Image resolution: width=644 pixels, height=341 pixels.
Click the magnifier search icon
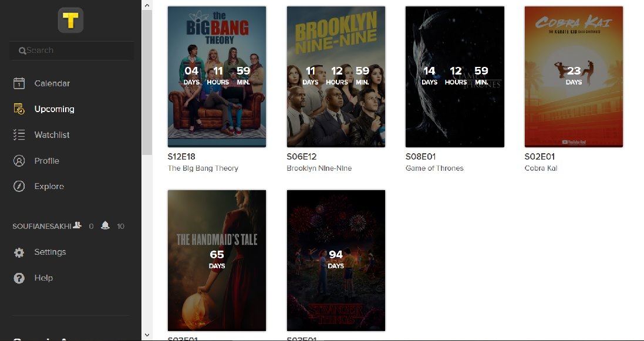pos(22,51)
